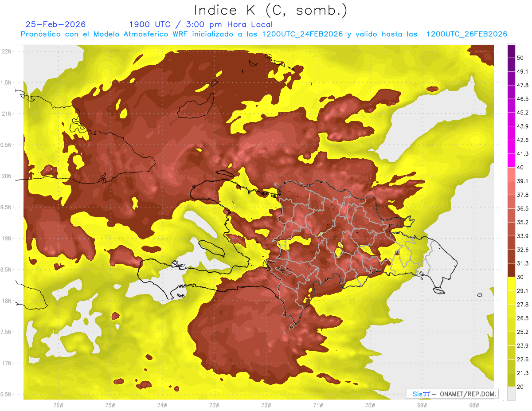This screenshot has height=411, width=532.
Task: Click the "20N" latitude label
Action: pyautogui.click(x=7, y=176)
